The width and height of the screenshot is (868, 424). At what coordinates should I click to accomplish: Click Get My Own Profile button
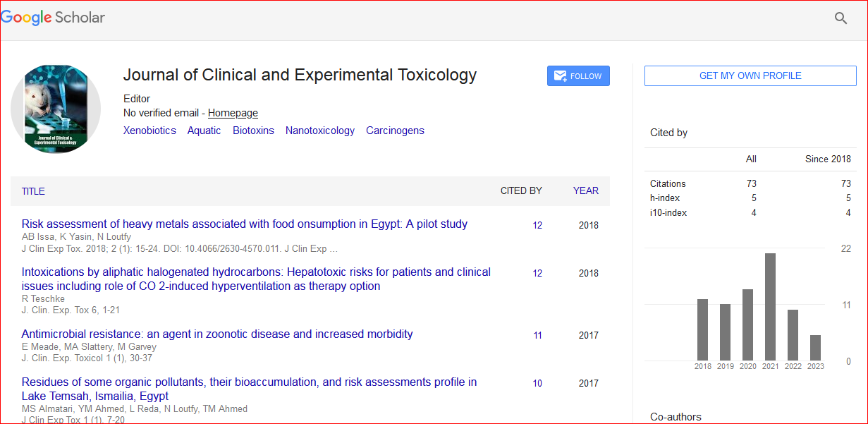tap(750, 75)
